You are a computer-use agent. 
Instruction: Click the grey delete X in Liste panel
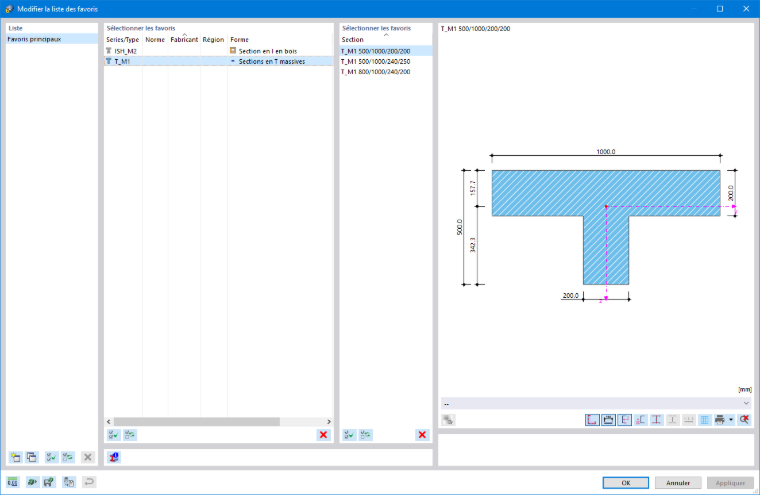(x=88, y=457)
